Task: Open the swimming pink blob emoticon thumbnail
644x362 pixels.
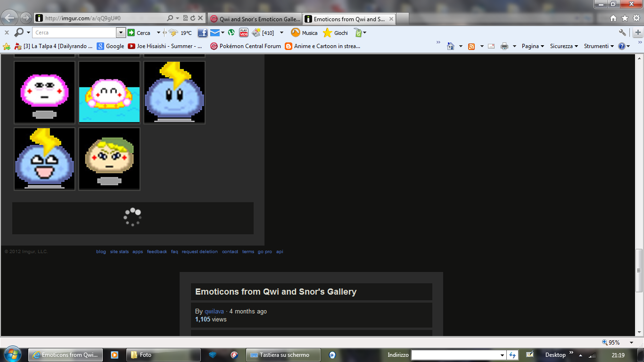Action: 109,92
